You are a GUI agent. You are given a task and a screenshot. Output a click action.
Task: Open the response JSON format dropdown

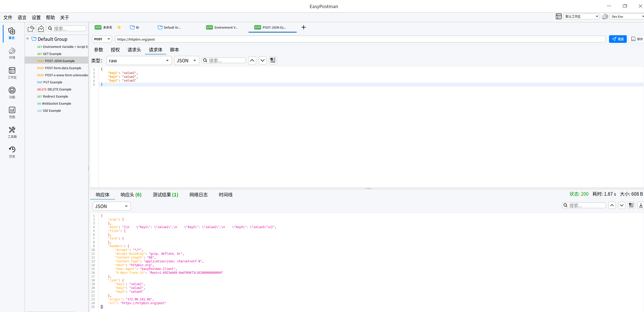pos(111,206)
